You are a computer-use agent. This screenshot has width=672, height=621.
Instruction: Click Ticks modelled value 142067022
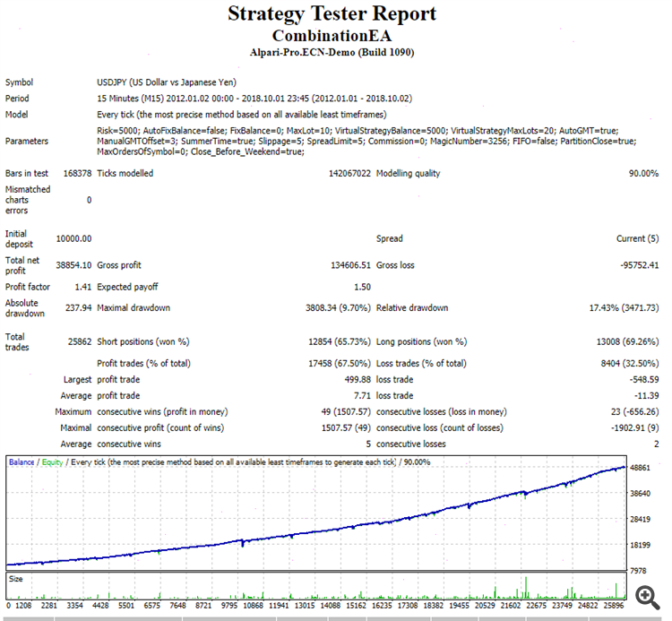(x=349, y=173)
